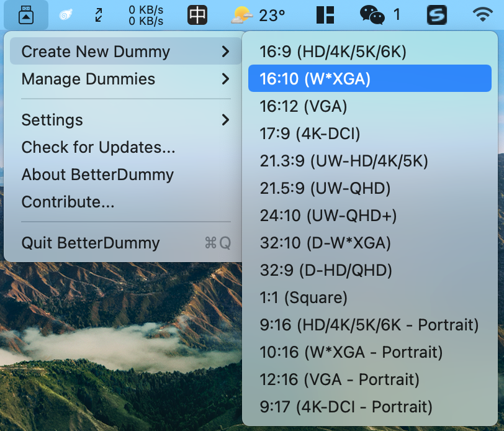Expand the Settings submenu arrow
The width and height of the screenshot is (504, 431).
[x=226, y=120]
